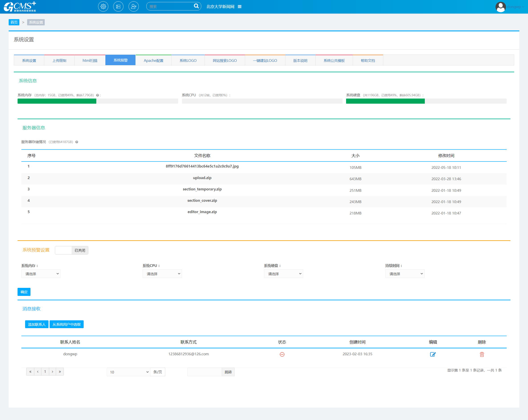Click help icon beside 服务器存储情况
This screenshot has height=420, width=528.
coord(77,142)
